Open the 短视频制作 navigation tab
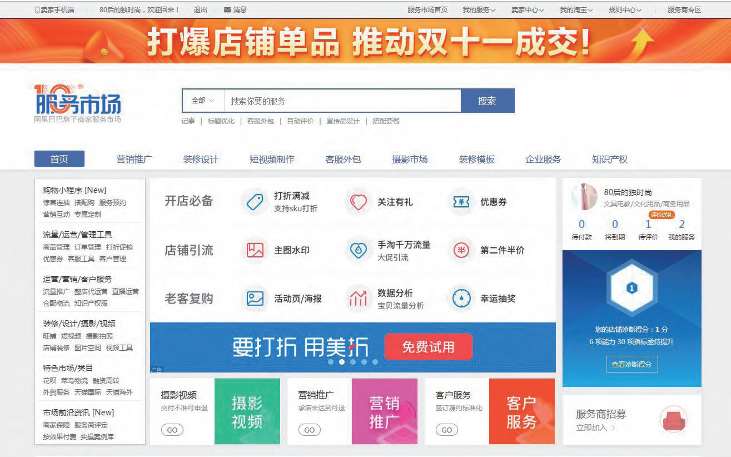 (272, 159)
